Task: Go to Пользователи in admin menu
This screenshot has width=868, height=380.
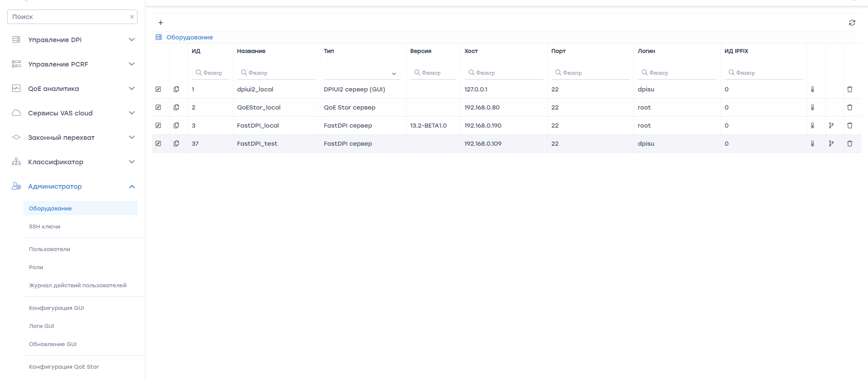Action: [50, 249]
